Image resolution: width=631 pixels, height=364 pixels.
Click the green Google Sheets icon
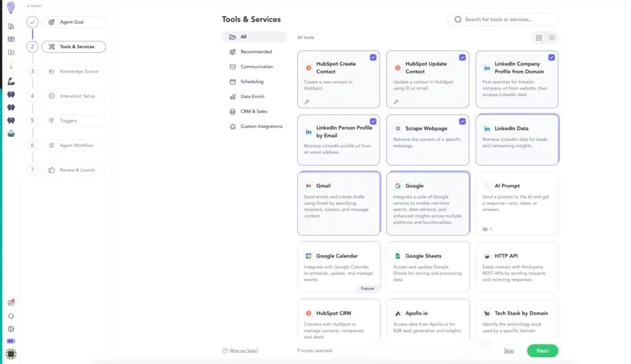click(x=397, y=256)
